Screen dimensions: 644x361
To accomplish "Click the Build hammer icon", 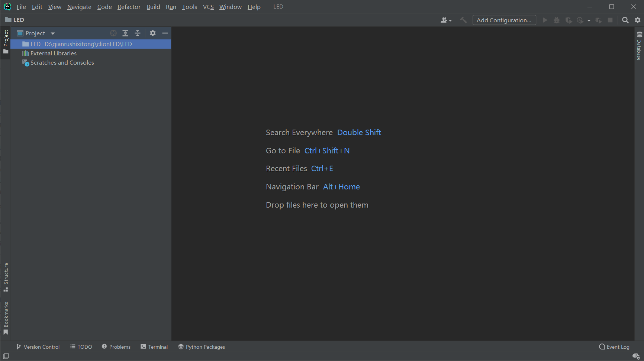I will (x=463, y=20).
